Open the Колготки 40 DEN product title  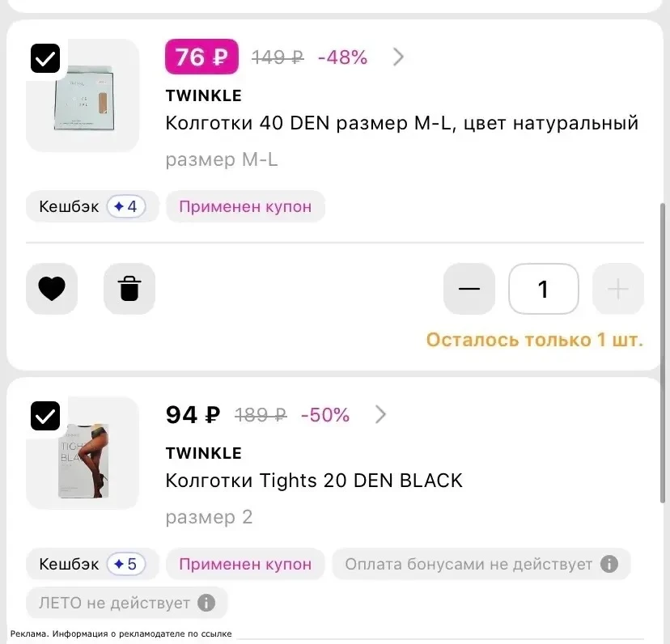point(401,123)
